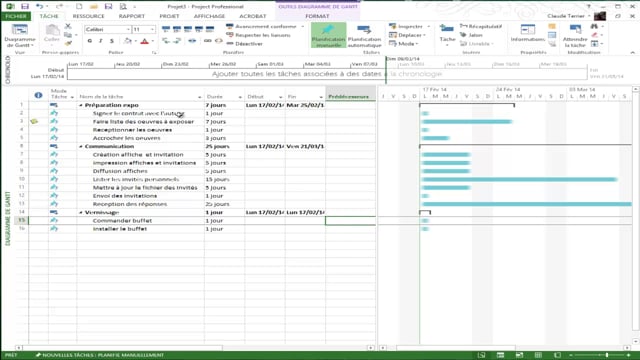This screenshot has width=640, height=360.
Task: Select the 'Installer le buffet' task name
Action: click(x=120, y=229)
